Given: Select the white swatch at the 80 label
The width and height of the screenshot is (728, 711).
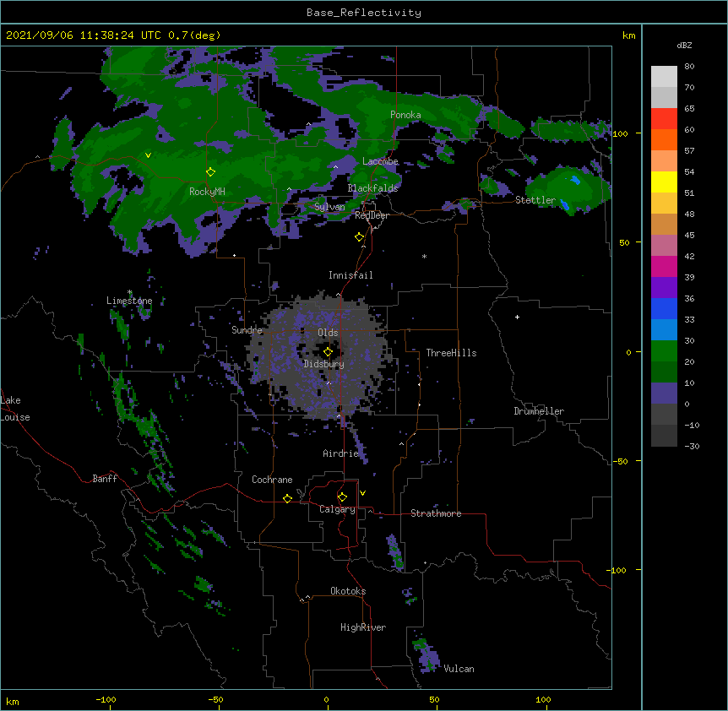Looking at the screenshot, I should (x=664, y=76).
